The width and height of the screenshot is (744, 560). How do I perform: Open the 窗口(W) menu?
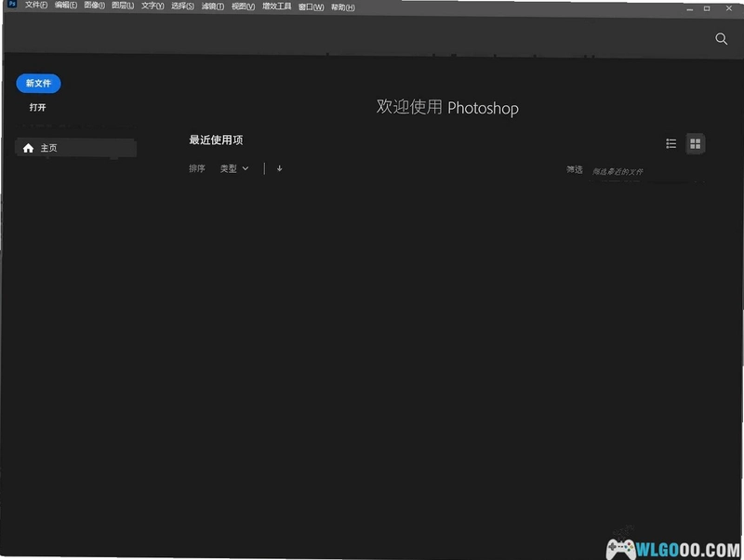[x=311, y=7]
